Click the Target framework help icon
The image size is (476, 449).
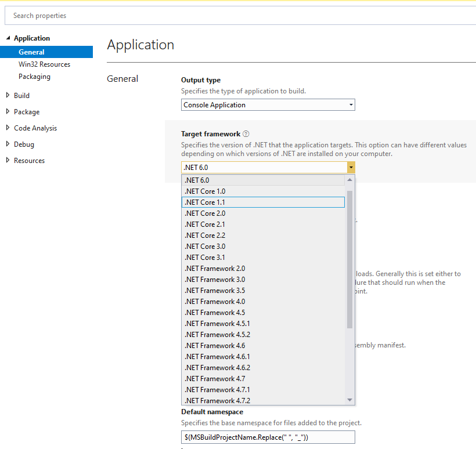click(246, 134)
